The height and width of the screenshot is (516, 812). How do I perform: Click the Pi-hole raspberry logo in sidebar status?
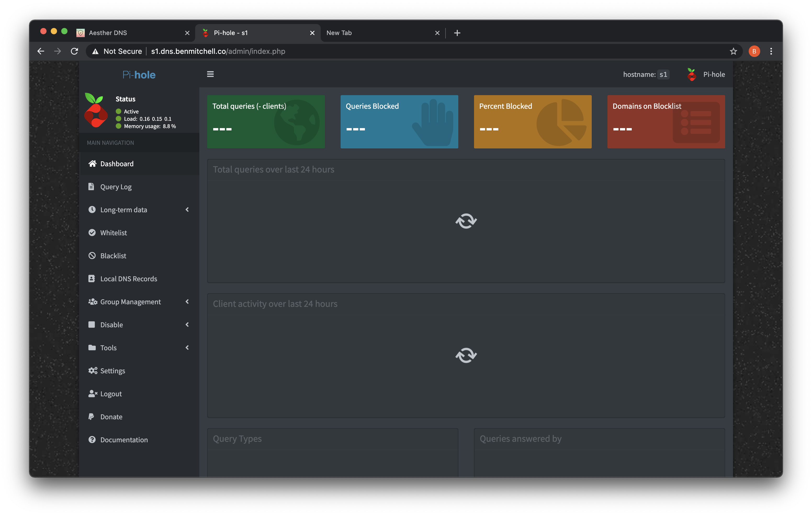tap(95, 110)
